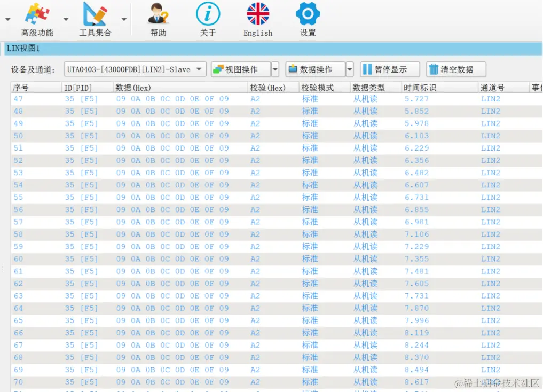543x392 pixels.
Task: Select row with sequence number 47
Action: [x=277, y=99]
